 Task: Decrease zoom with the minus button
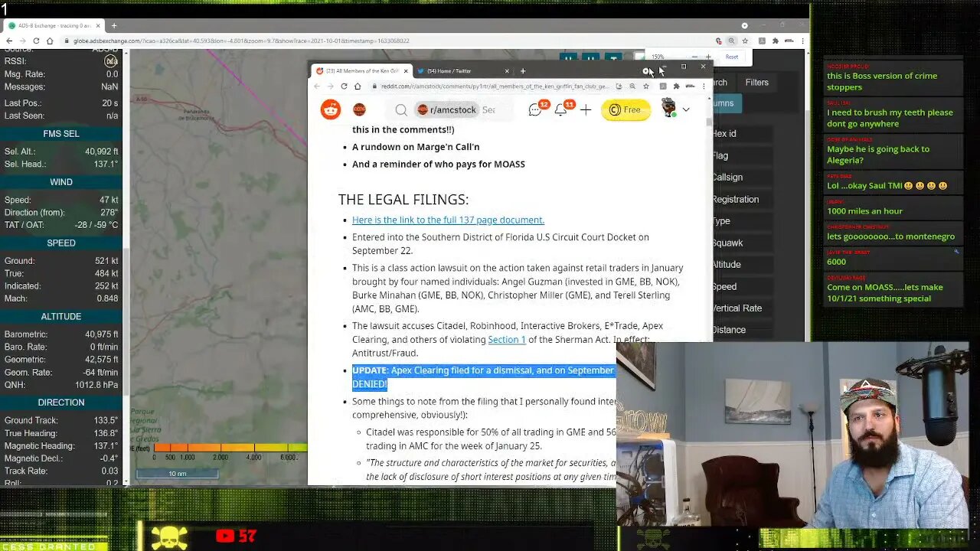pos(694,57)
